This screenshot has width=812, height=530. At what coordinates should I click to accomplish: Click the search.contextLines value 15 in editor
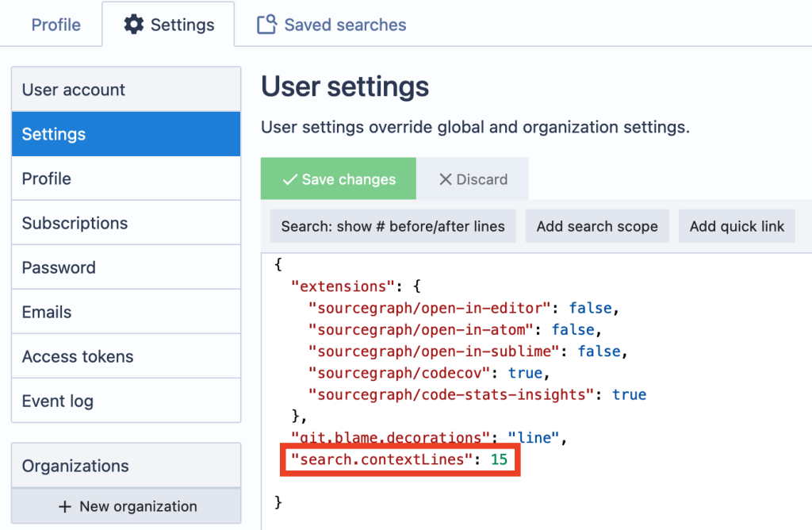coord(499,459)
